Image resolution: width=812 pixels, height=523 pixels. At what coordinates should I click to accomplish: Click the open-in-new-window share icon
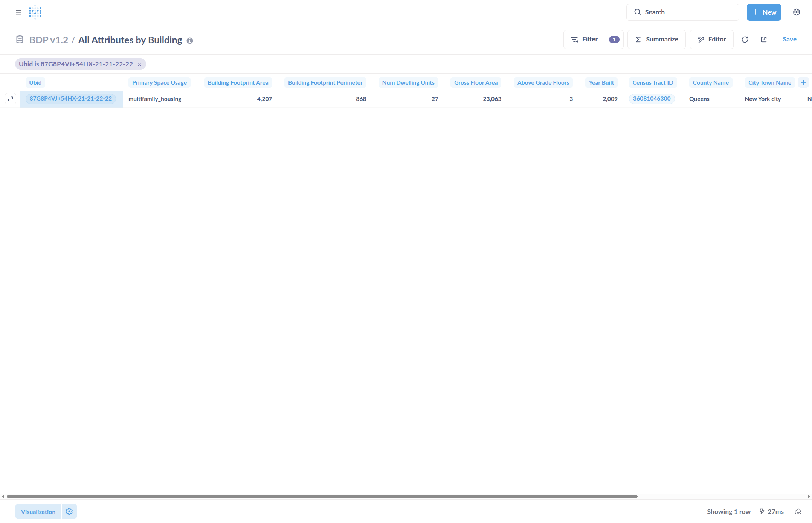tap(763, 40)
